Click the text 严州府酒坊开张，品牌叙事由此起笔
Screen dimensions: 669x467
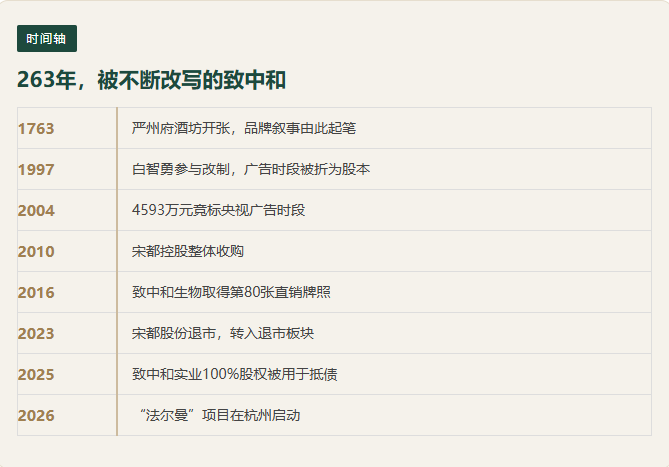pos(244,128)
